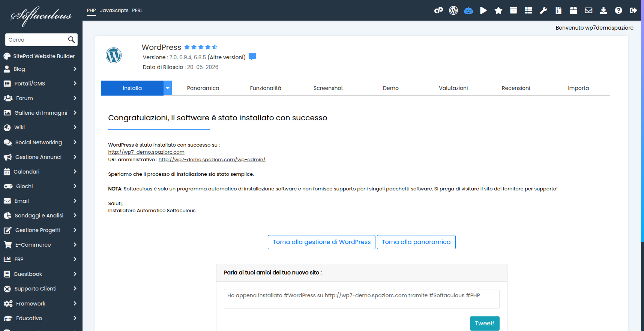
Task: Open the Importa tab
Action: (x=578, y=88)
